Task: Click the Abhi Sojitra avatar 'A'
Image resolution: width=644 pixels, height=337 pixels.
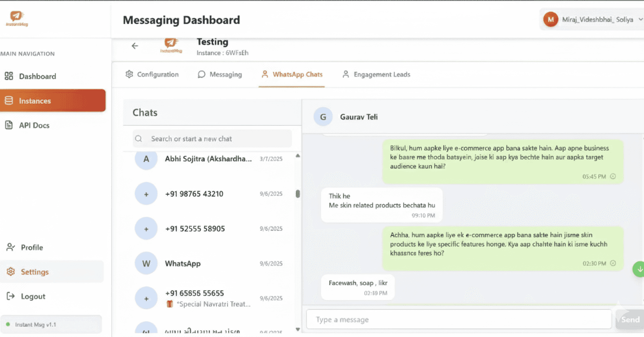Action: coord(146,159)
